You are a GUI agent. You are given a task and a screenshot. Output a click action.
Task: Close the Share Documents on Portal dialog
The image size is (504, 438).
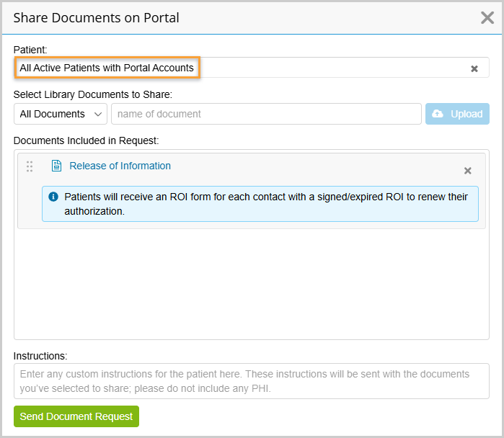pos(487,18)
